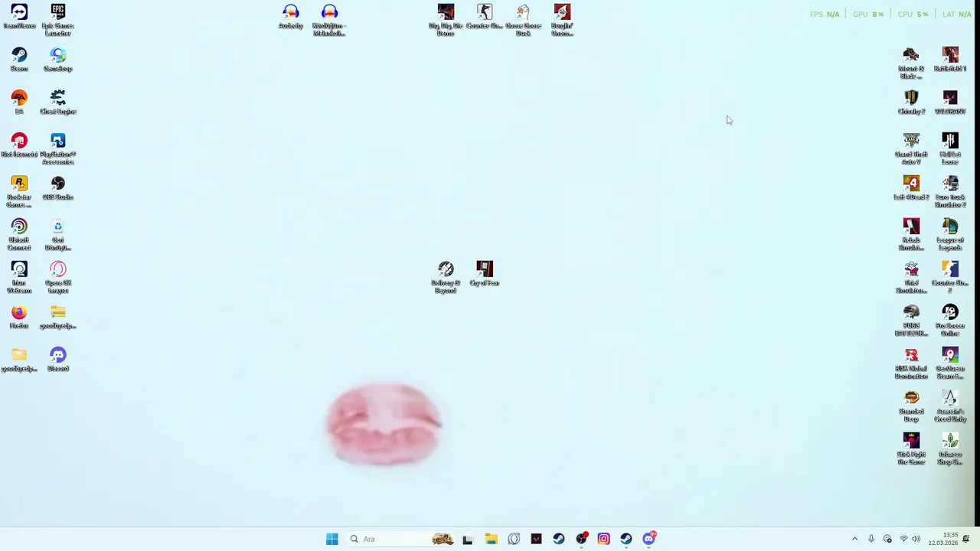Select the Chivalry 2 icon

pos(911,102)
